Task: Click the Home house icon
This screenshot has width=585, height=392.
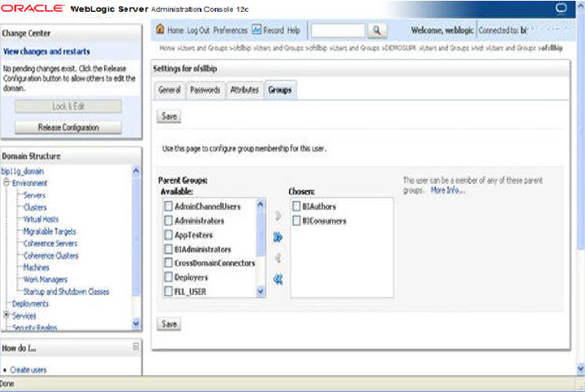Action: click(160, 29)
